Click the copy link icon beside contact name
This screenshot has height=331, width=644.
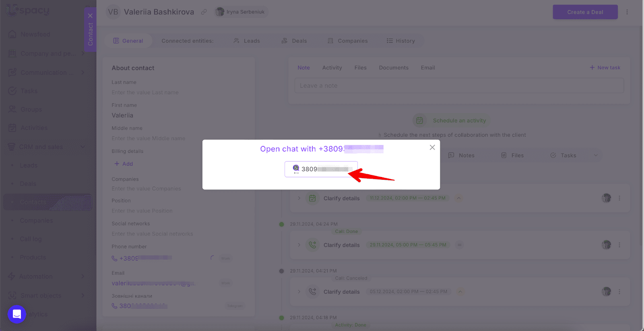point(204,12)
